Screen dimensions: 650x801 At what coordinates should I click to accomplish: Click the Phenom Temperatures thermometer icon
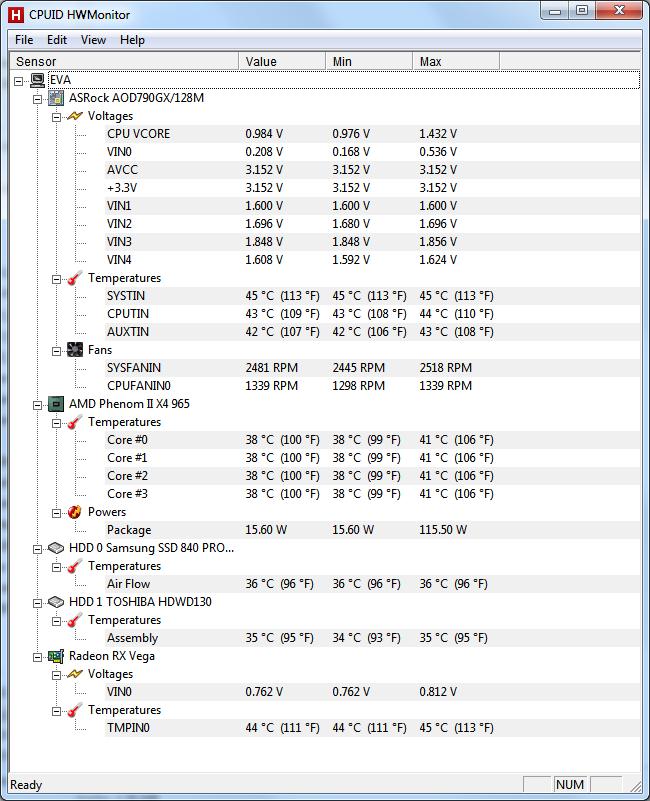pos(75,422)
